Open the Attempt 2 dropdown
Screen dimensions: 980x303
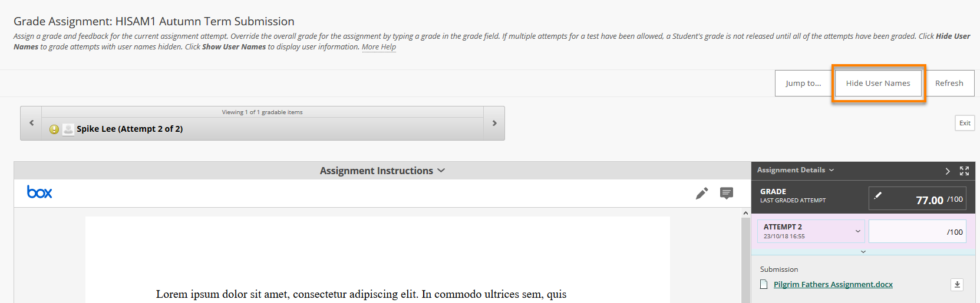pos(811,231)
